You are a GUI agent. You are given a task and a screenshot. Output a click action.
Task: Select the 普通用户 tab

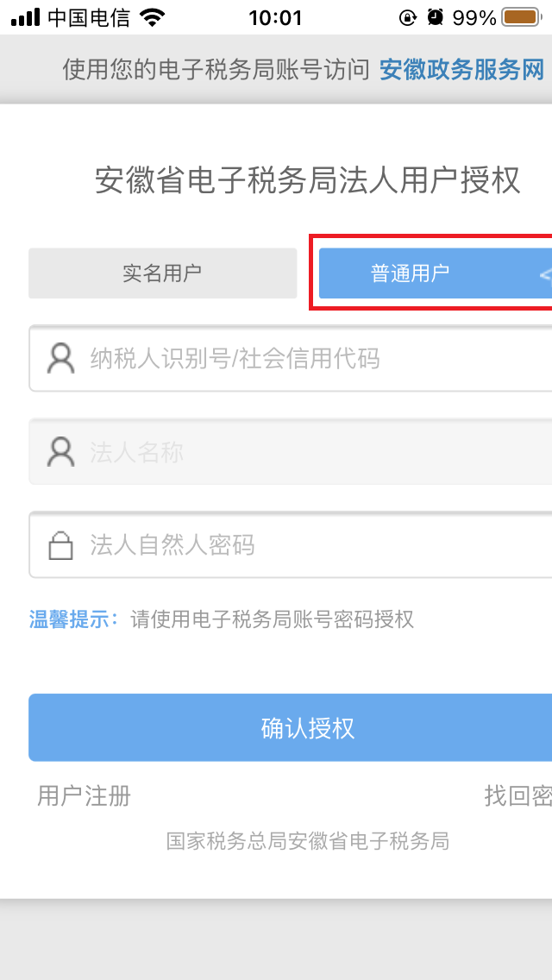(436, 273)
